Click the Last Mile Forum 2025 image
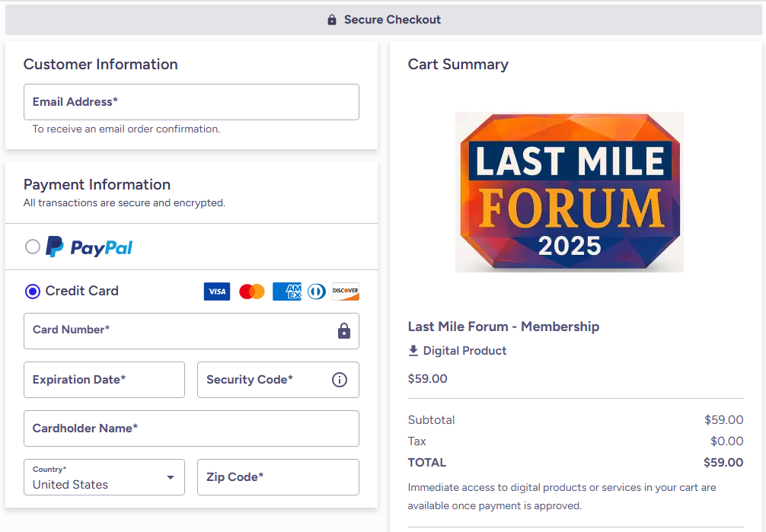The image size is (766, 532). point(569,192)
